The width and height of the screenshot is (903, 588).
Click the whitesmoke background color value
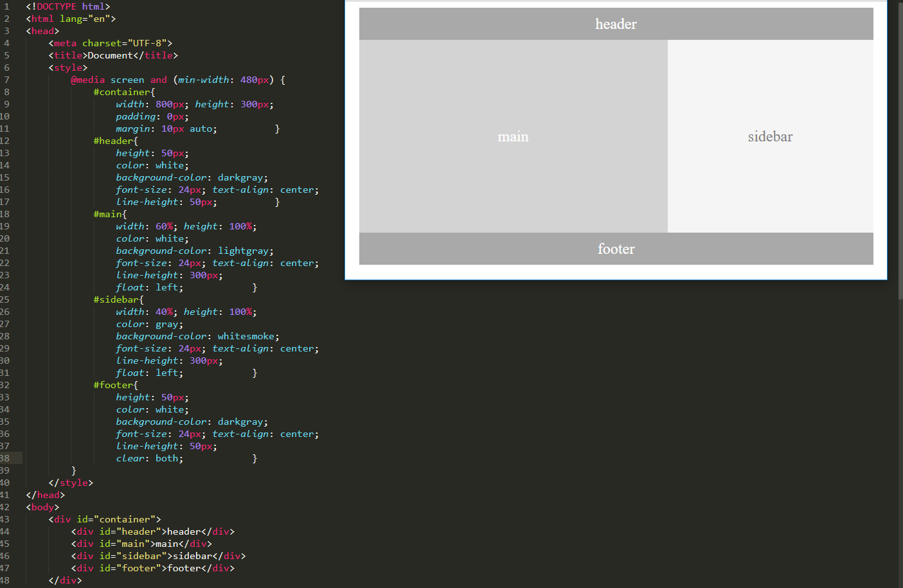(x=246, y=336)
